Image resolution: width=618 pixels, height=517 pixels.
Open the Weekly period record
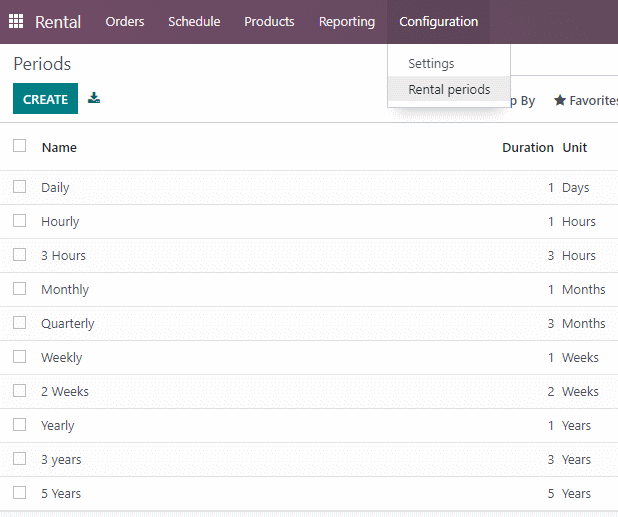tap(62, 358)
